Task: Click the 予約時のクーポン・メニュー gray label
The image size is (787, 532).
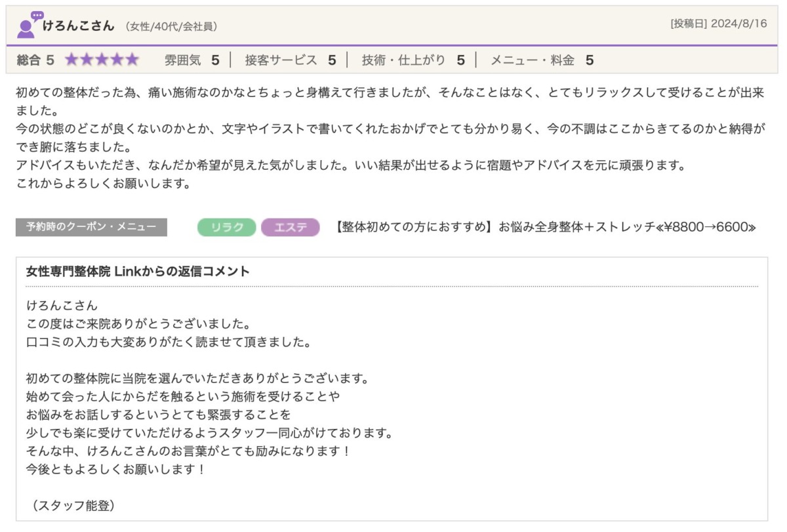Action: point(91,227)
